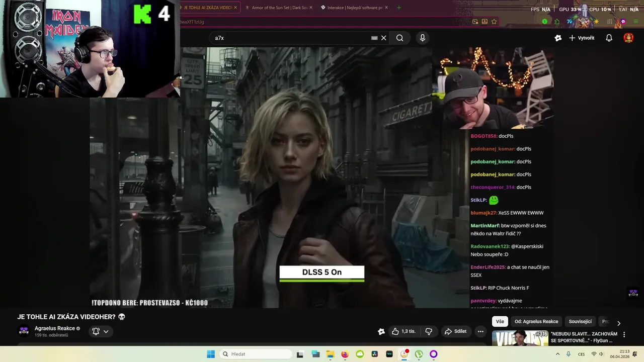Screen dimensions: 644x362
Task: Click the CES keyboard language indicator
Action: [581, 354]
